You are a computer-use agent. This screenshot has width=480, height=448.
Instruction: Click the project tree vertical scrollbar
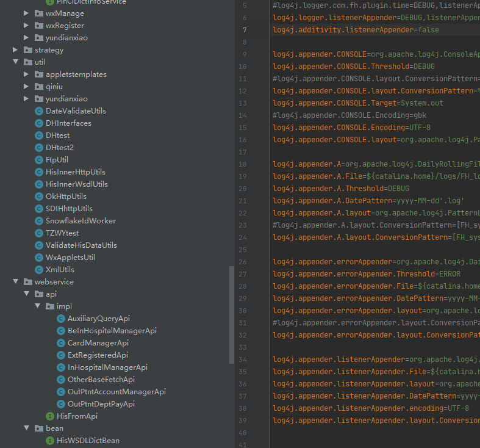tap(232, 315)
